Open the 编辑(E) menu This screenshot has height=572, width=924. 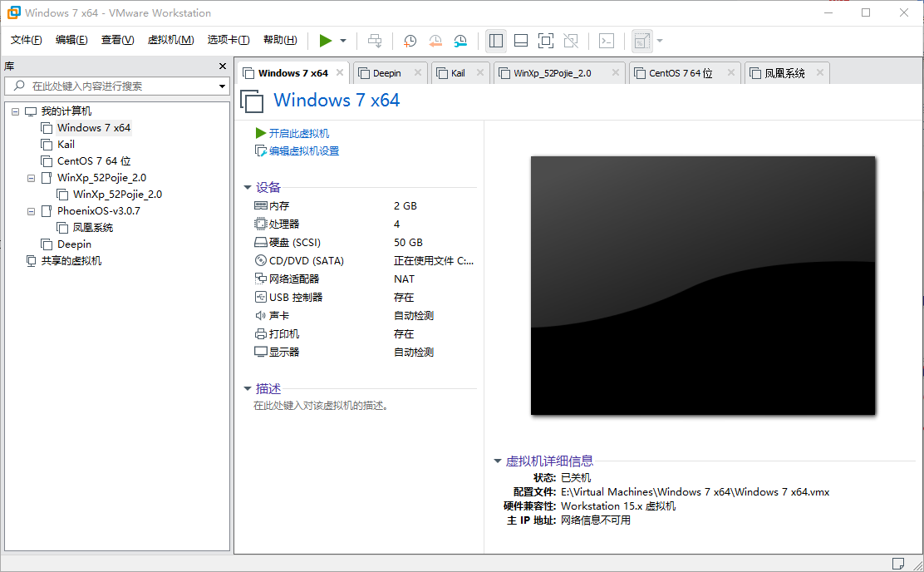[71, 40]
